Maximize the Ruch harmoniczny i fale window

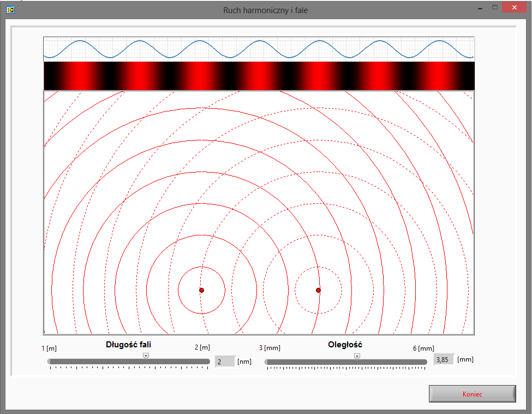tap(495, 8)
